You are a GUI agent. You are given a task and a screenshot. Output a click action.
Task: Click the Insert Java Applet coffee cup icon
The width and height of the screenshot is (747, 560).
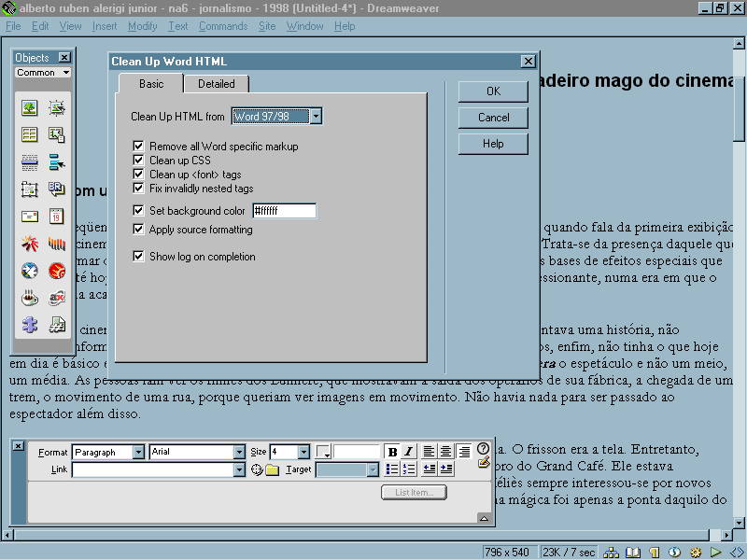(x=30, y=299)
